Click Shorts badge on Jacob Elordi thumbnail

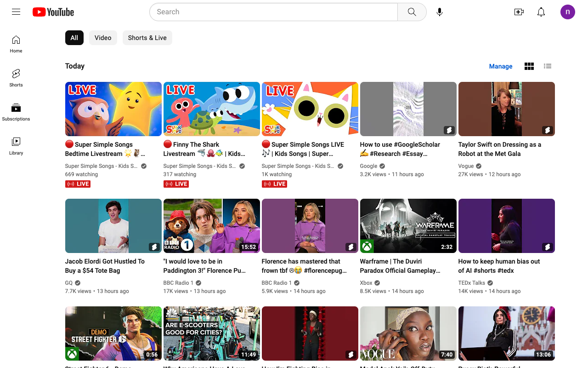click(x=154, y=247)
